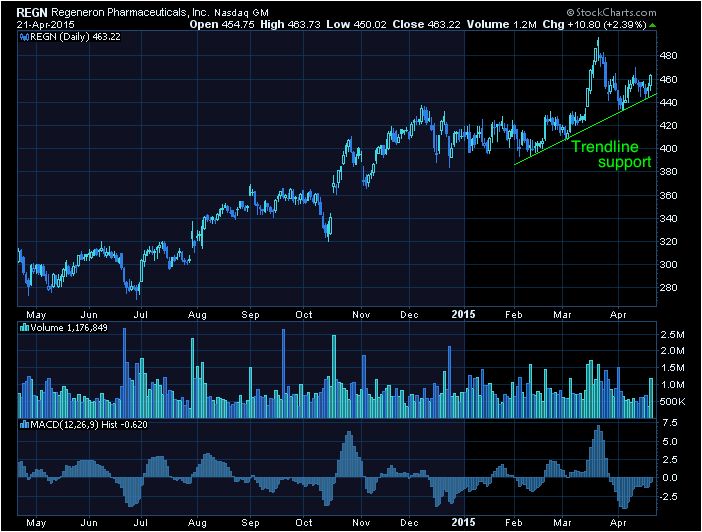Click the Dec label on the price chart date axis
Screen dimensions: 702x532
click(x=409, y=315)
